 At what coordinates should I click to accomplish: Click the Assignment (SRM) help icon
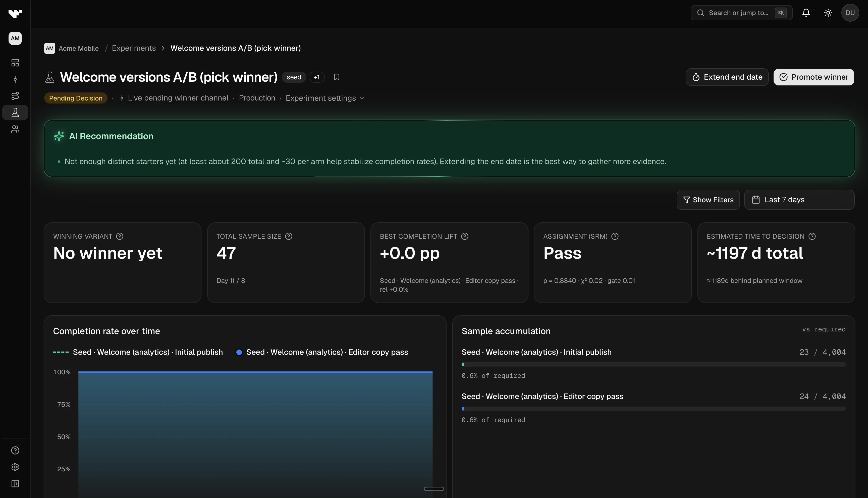tap(615, 236)
